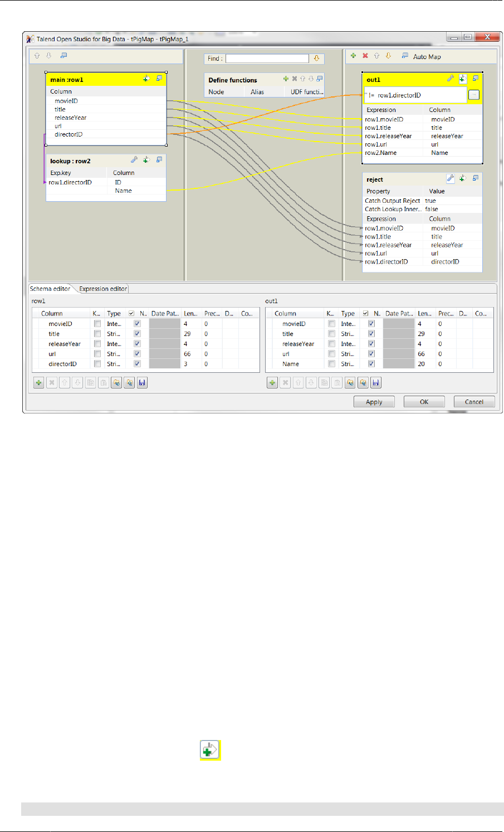Click the delete X icon in Define functions

[x=295, y=79]
